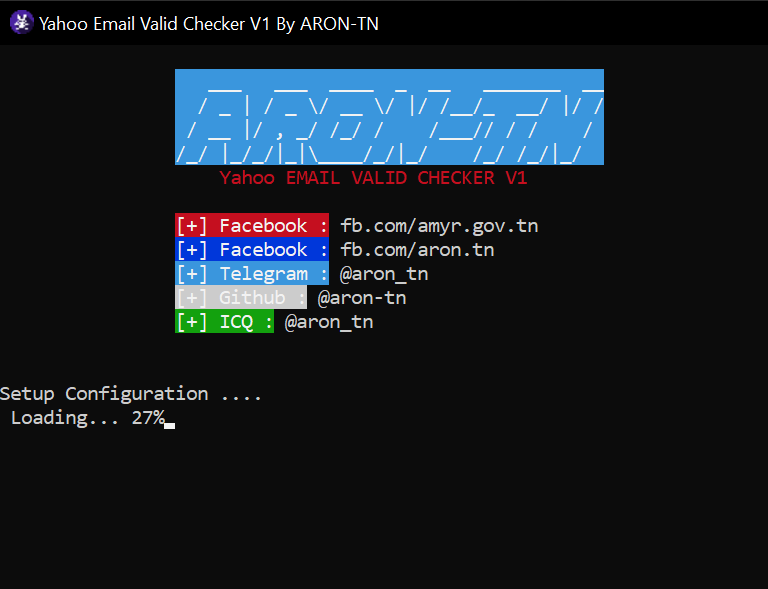This screenshot has width=768, height=589.
Task: Click the green ICQ label
Action: tap(224, 321)
